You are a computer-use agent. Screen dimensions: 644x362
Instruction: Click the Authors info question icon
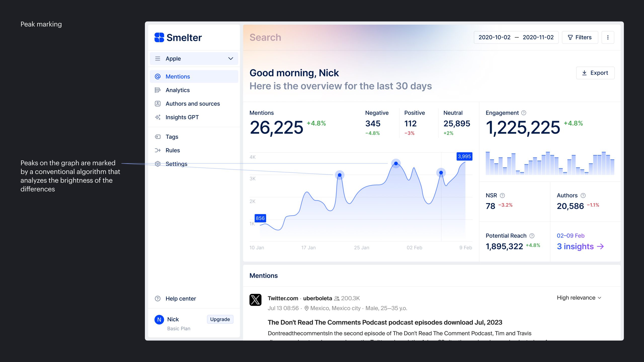click(583, 195)
